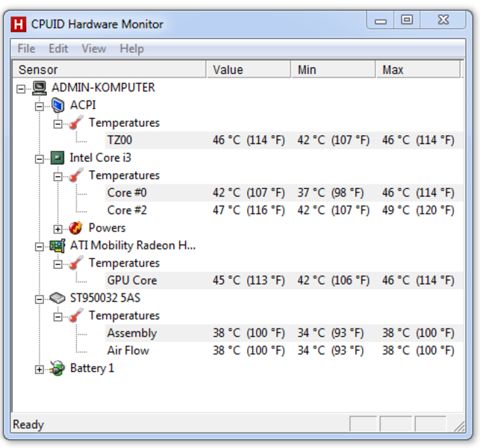Viewport: 480px width, 448px height.
Task: Collapse Temperatures under ST950032 5AS
Action: point(57,317)
